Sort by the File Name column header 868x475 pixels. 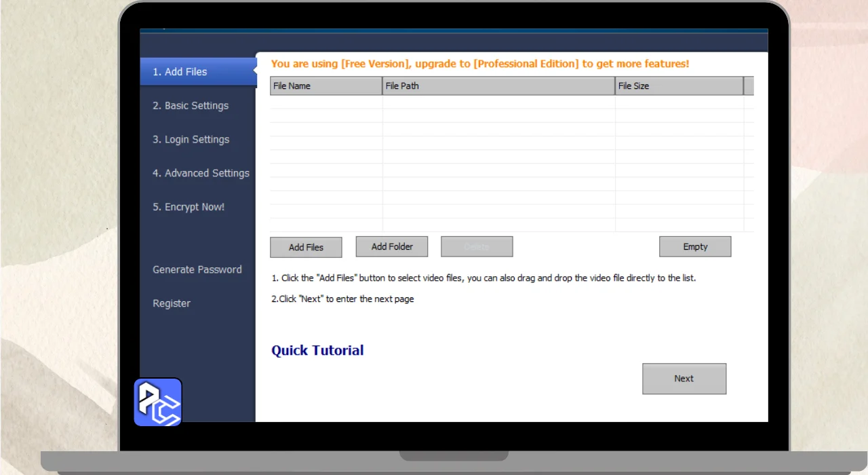[x=326, y=86]
